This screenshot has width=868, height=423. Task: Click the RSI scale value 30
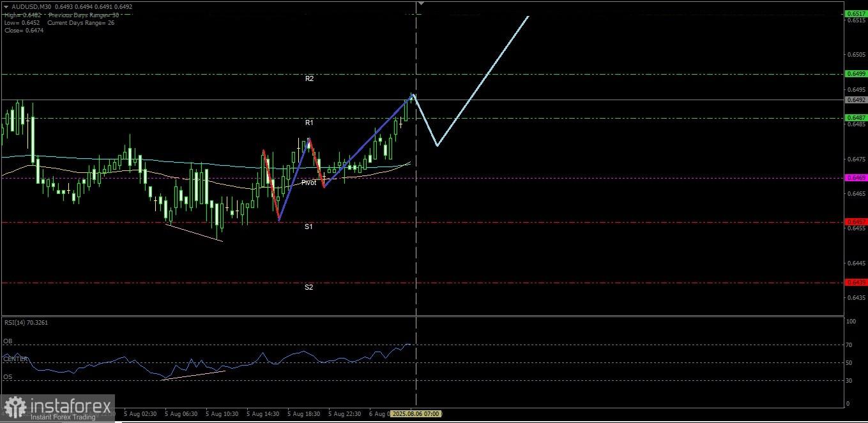point(849,381)
